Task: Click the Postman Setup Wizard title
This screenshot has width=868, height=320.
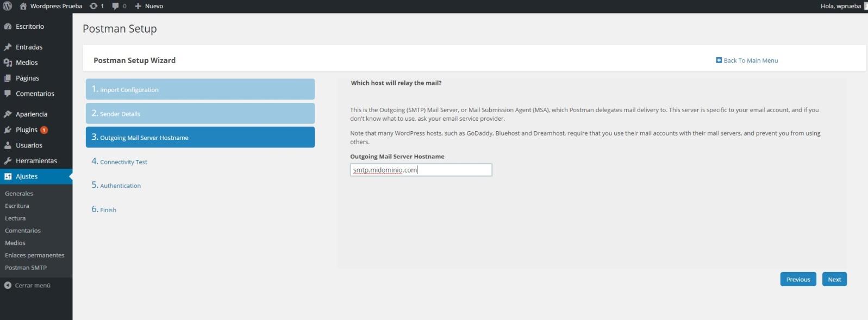Action: (x=134, y=60)
